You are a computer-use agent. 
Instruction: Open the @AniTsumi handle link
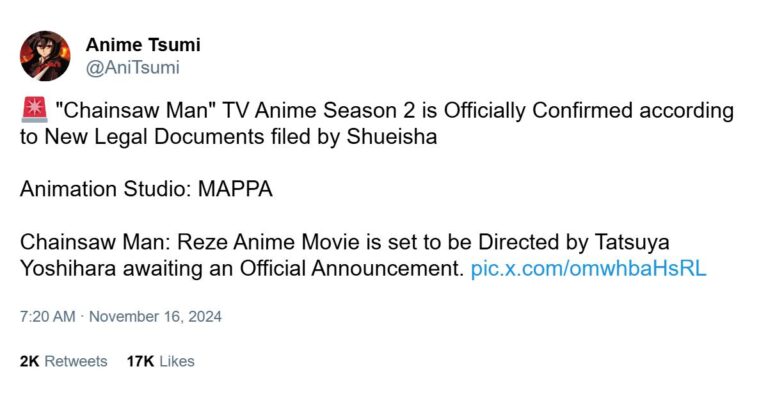(x=133, y=68)
